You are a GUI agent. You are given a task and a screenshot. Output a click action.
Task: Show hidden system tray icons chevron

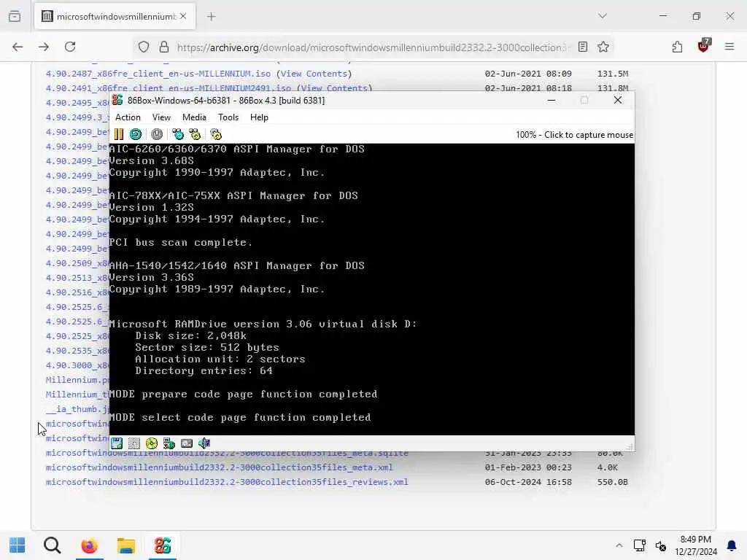[619, 545]
